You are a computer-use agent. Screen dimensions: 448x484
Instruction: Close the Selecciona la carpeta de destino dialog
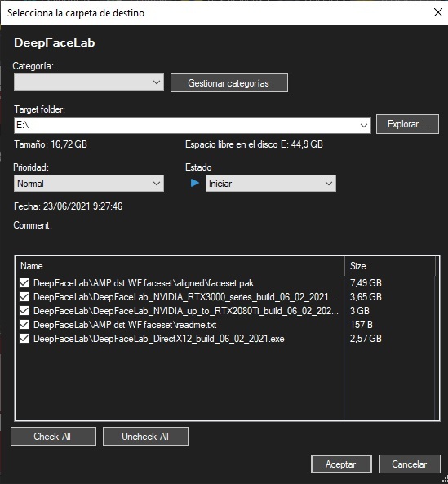coord(438,13)
